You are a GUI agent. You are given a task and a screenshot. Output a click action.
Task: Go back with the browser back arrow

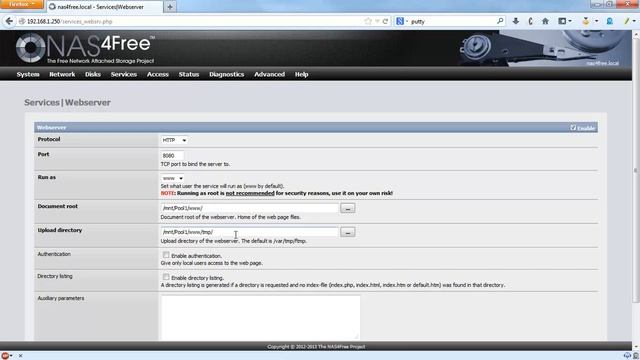click(9, 21)
